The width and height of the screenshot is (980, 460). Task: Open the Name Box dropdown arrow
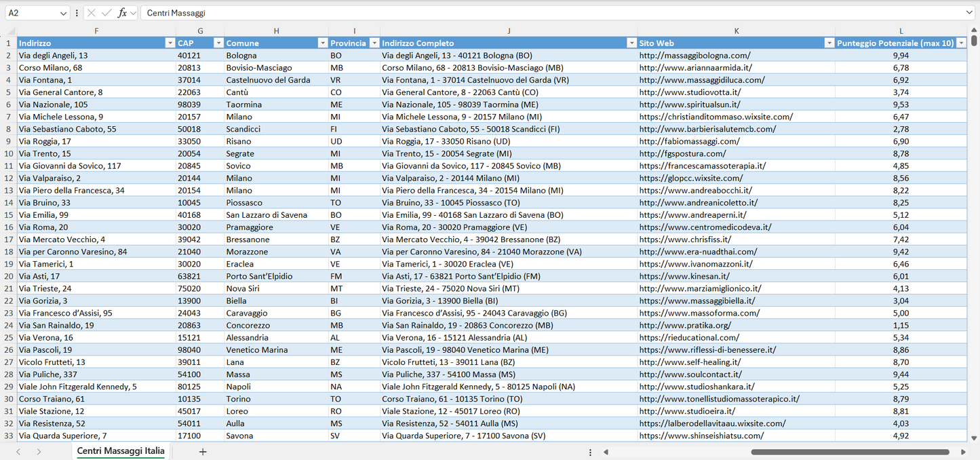63,13
